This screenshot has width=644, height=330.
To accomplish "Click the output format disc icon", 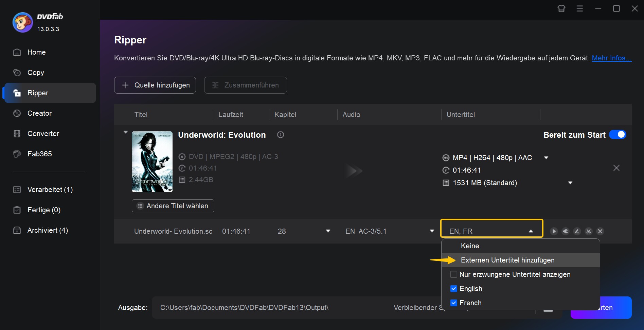I will pos(446,158).
